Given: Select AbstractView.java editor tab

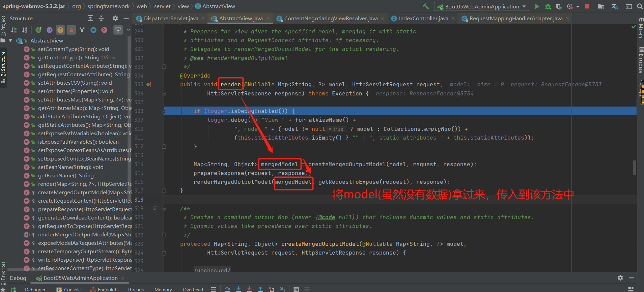Looking at the screenshot, I should click(x=241, y=19).
